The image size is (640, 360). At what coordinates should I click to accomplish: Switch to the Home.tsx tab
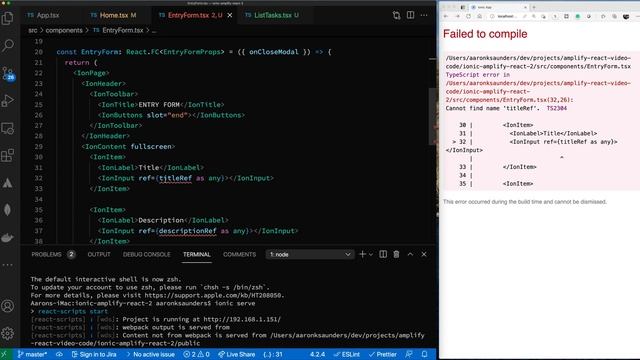[x=113, y=16]
